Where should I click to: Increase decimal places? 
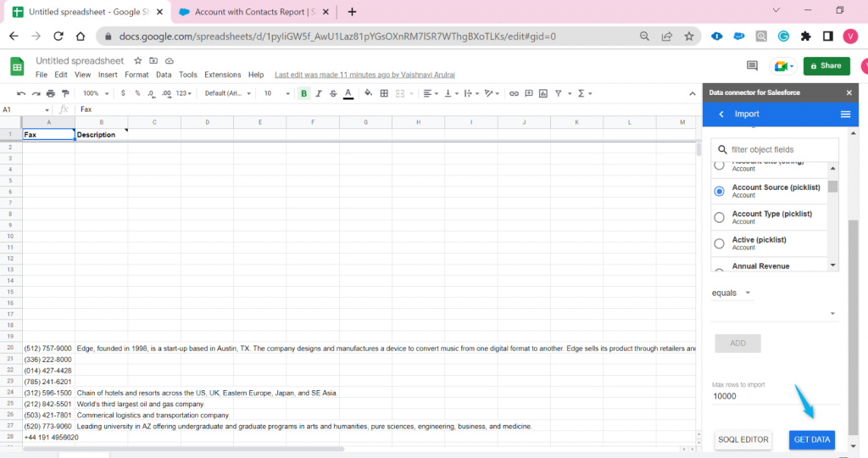(166, 93)
